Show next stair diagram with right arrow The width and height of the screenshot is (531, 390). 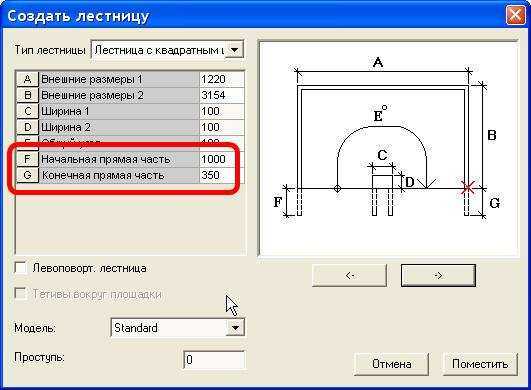438,276
